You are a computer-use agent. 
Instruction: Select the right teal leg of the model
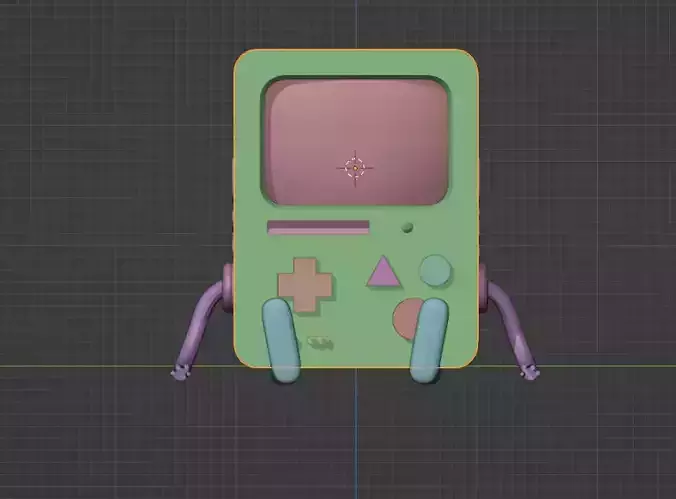click(x=429, y=340)
